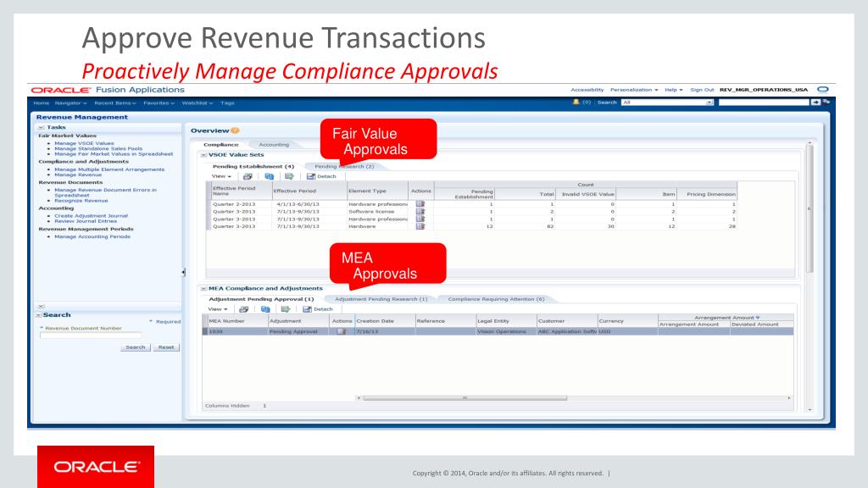Open Recognize Revenue task link
This screenshot has width=868, height=488.
(x=81, y=200)
